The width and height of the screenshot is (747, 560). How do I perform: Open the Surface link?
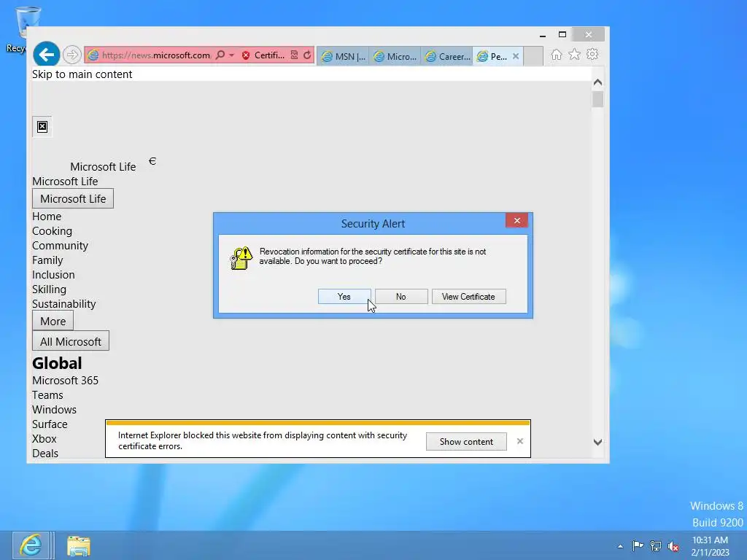pyautogui.click(x=50, y=424)
